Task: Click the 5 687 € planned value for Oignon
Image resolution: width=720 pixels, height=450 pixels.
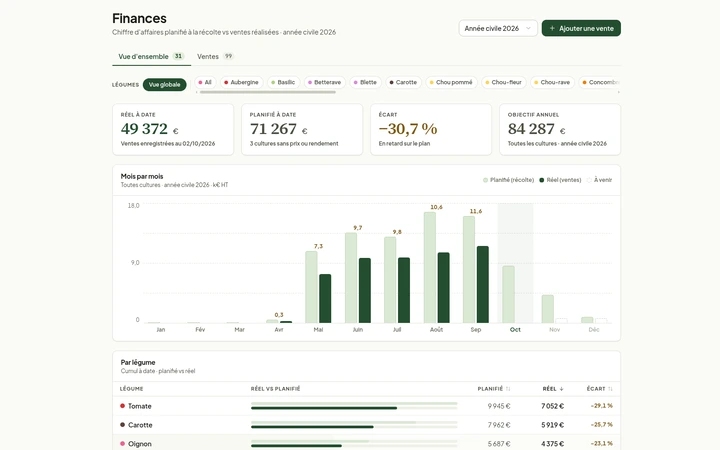Action: (499, 444)
